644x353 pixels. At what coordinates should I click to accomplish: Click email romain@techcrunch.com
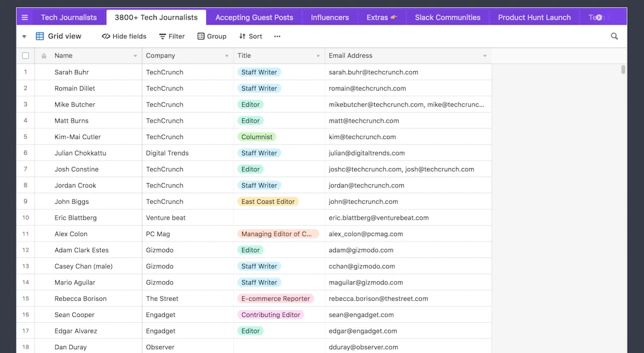pyautogui.click(x=367, y=88)
